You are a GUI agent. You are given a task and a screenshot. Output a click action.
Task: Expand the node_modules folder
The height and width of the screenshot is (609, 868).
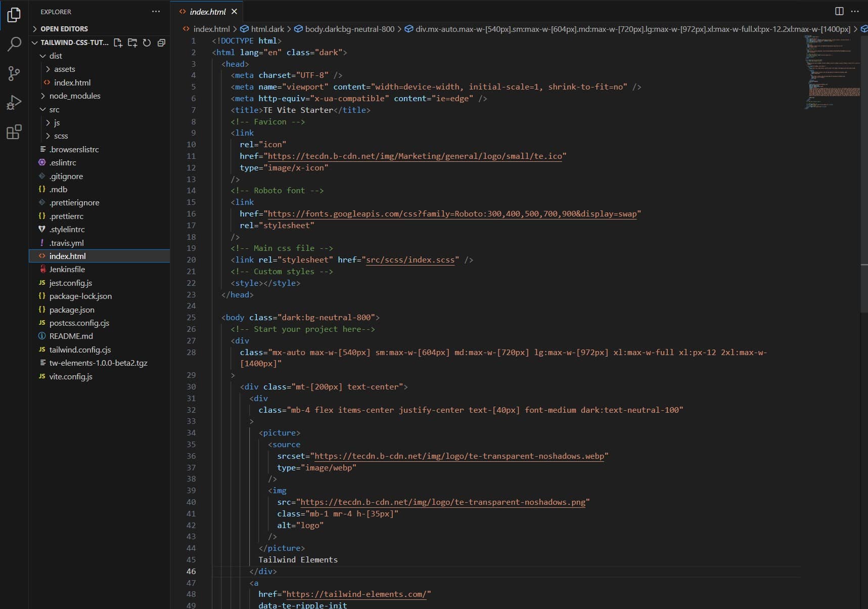pyautogui.click(x=99, y=96)
